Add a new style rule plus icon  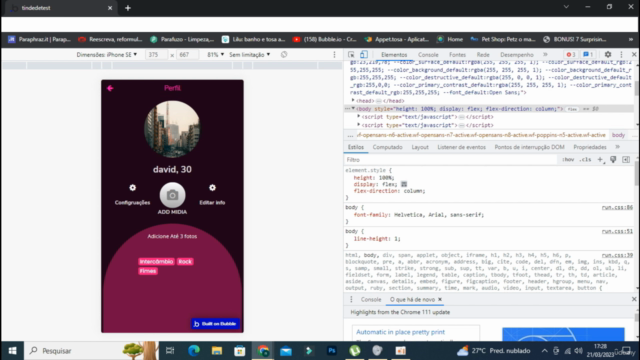point(600,160)
